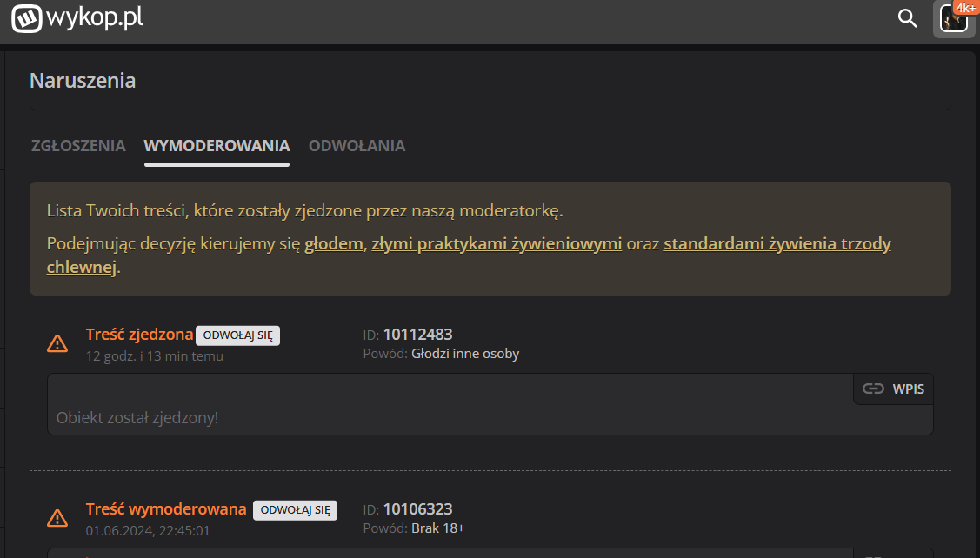This screenshot has height=558, width=980.
Task: Open the ODWOŁANIA tab
Action: (357, 146)
